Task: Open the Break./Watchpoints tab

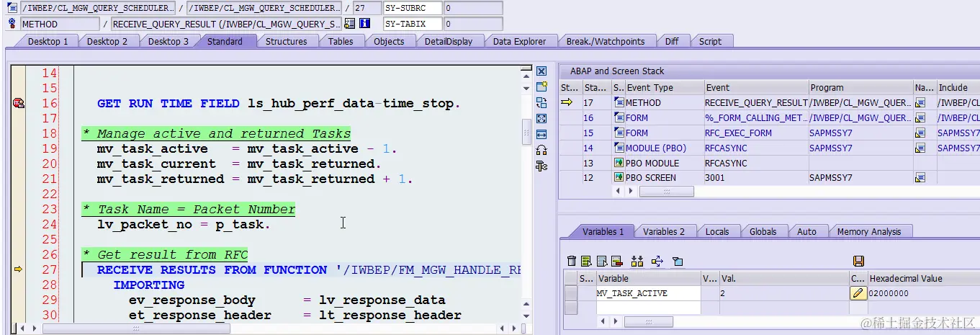Action: tap(606, 41)
